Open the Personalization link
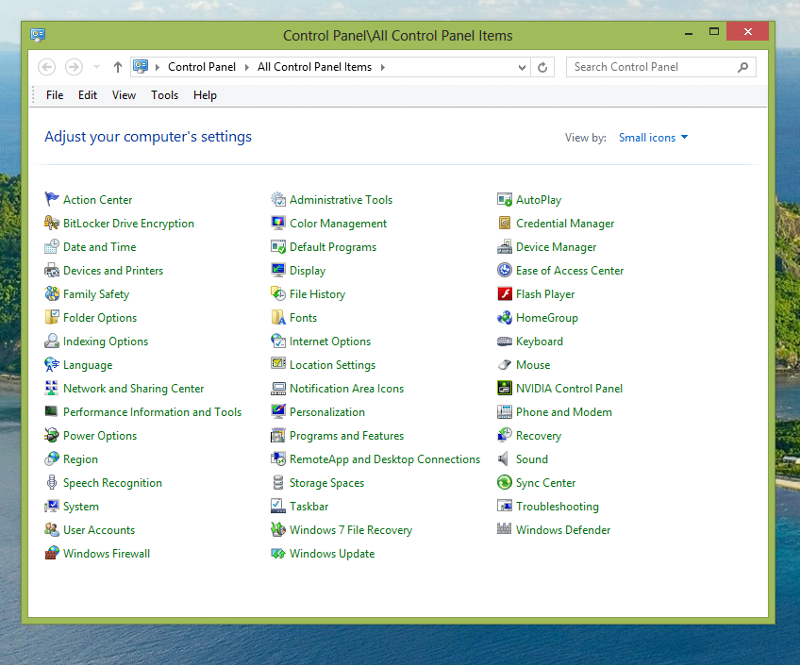This screenshot has width=800, height=665. click(x=327, y=412)
